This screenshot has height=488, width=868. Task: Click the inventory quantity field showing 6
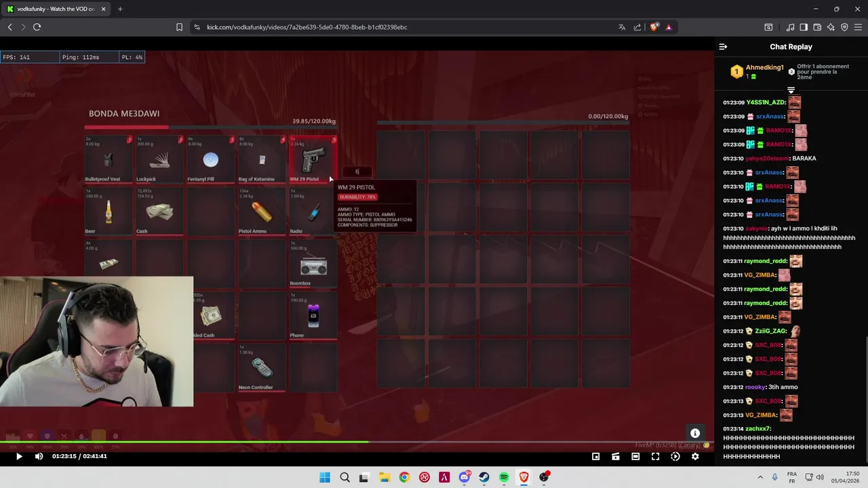pos(357,171)
